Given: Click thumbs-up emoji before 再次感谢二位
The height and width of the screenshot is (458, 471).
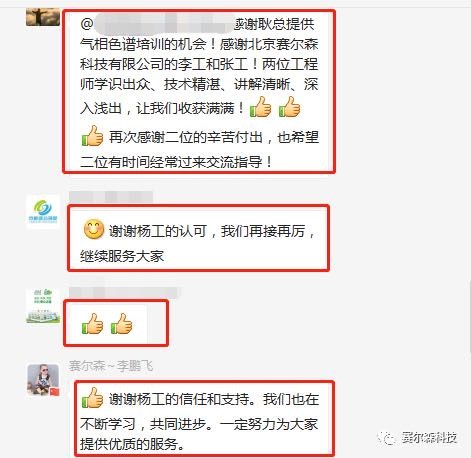Looking at the screenshot, I should [92, 136].
